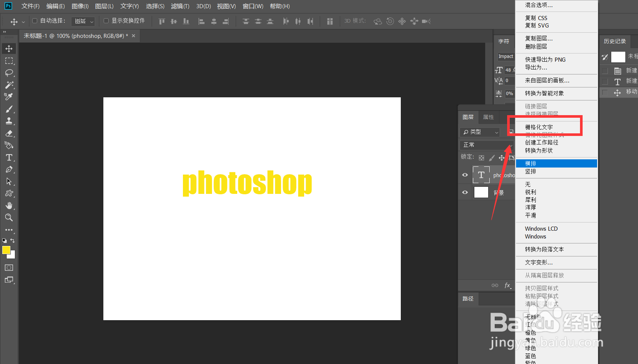The width and height of the screenshot is (638, 364).
Task: Click the auto-align layers icon
Action: (x=330, y=21)
